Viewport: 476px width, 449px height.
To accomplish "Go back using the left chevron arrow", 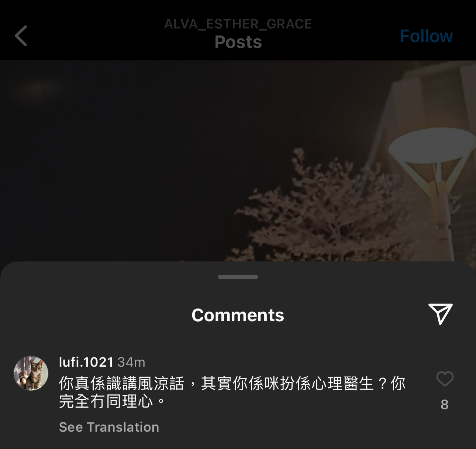I will (x=21, y=36).
